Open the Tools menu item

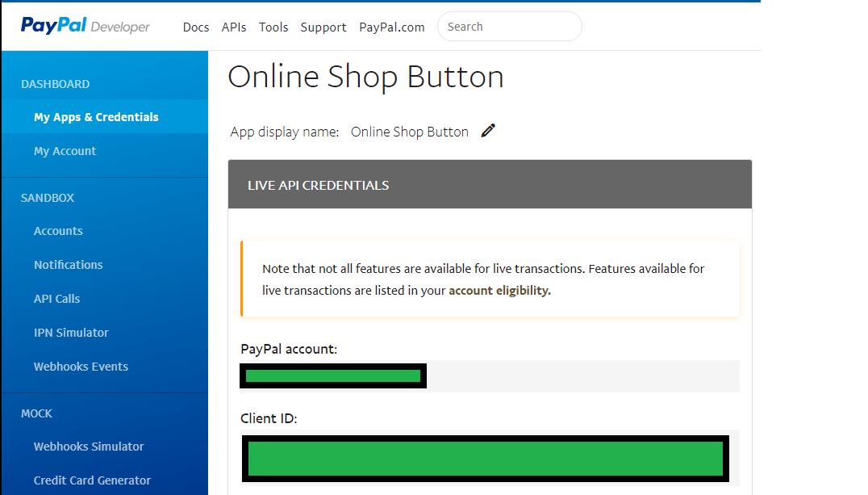(273, 27)
